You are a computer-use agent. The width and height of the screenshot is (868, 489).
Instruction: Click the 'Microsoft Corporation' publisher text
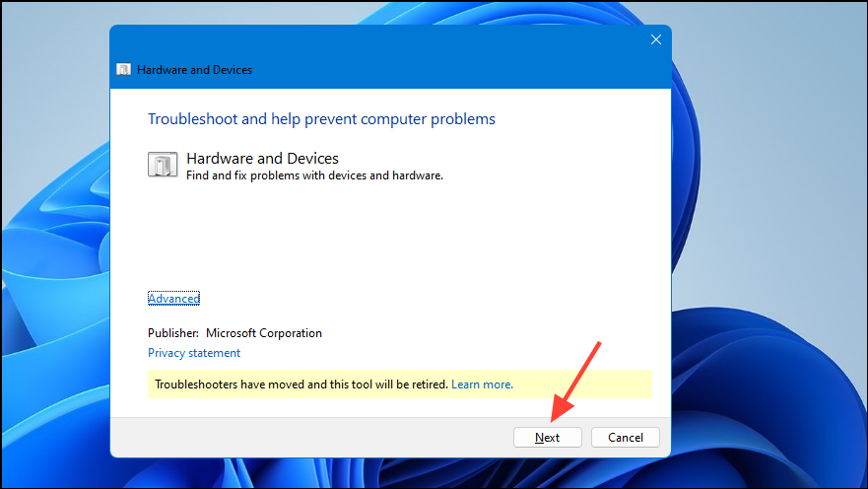(263, 333)
